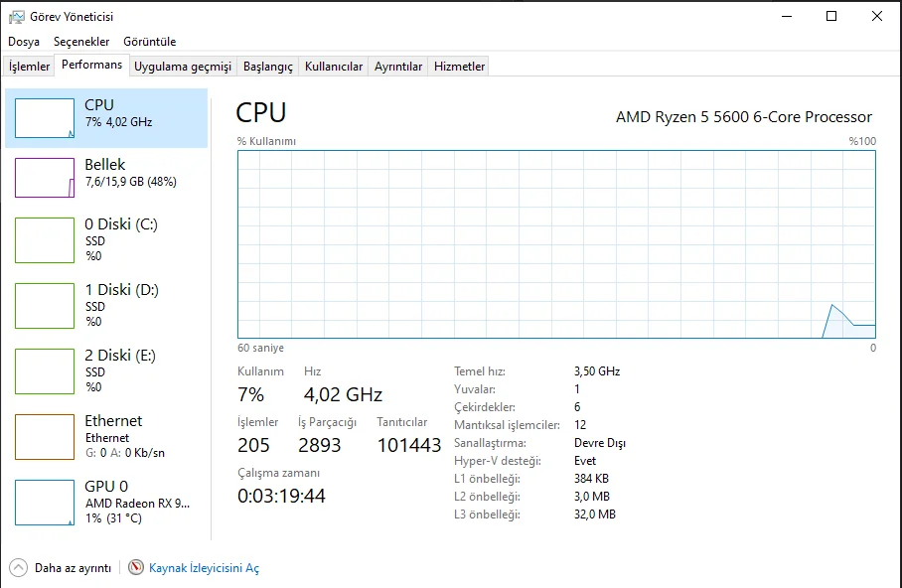Screen dimensions: 902x588
Task: Open the Görüntüle menu
Action: click(150, 42)
